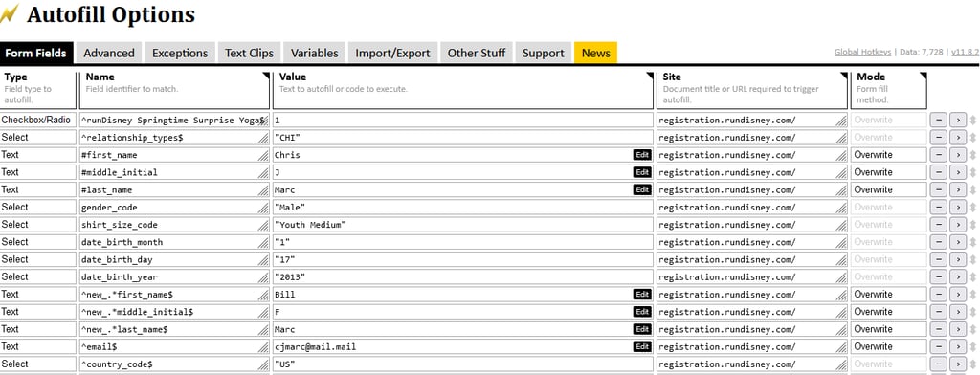Click the move handle of ^new_.*middle_initial$ row
980x375 pixels.
(x=973, y=312)
